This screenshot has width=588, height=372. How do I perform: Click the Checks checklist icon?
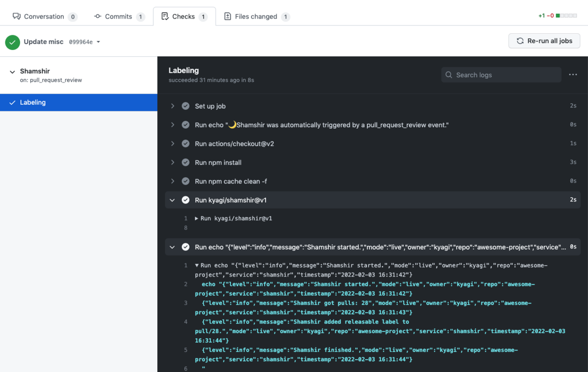[x=165, y=16]
